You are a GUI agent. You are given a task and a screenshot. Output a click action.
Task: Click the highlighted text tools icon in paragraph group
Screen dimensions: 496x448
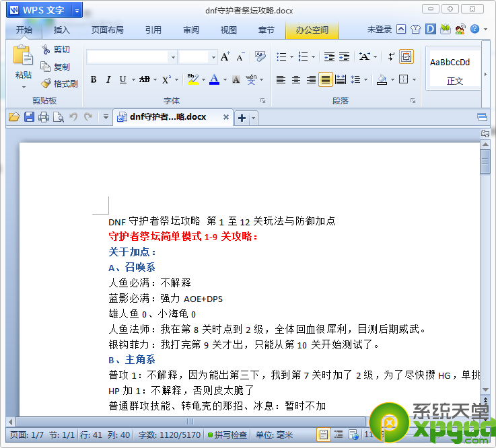pos(406,57)
